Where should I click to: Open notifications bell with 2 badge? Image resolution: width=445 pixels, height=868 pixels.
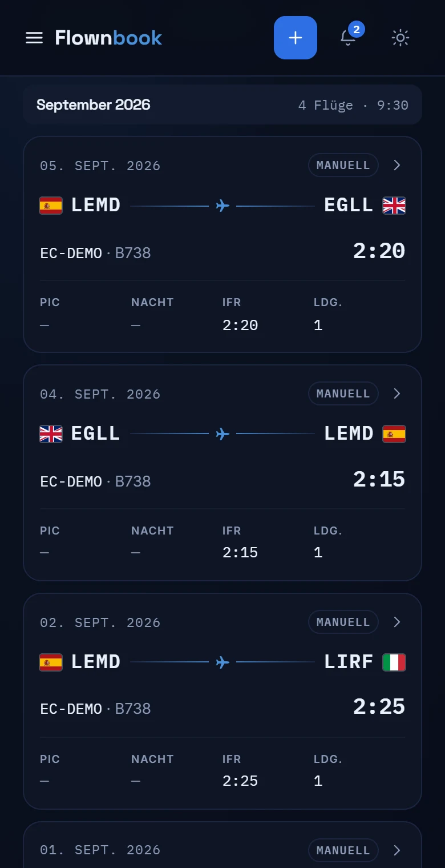pos(348,38)
